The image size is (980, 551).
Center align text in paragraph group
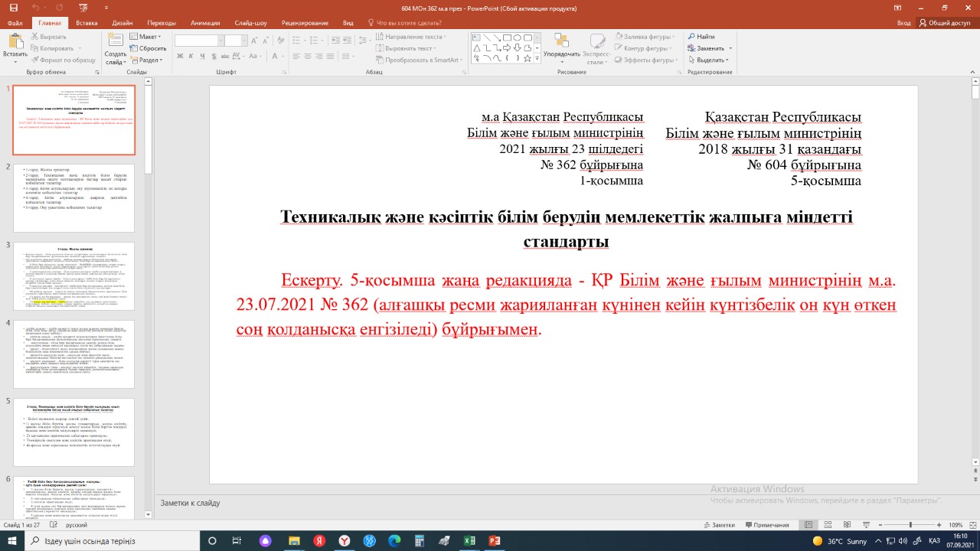coord(308,56)
